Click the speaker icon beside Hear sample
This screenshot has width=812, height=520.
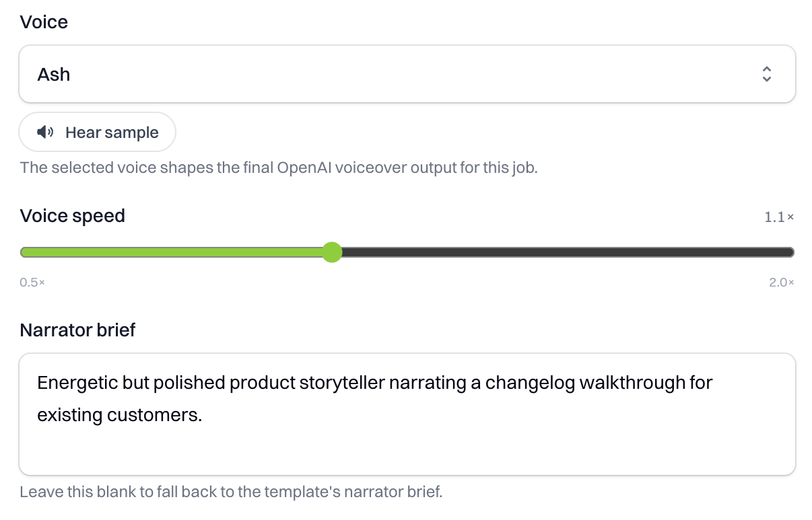[45, 133]
